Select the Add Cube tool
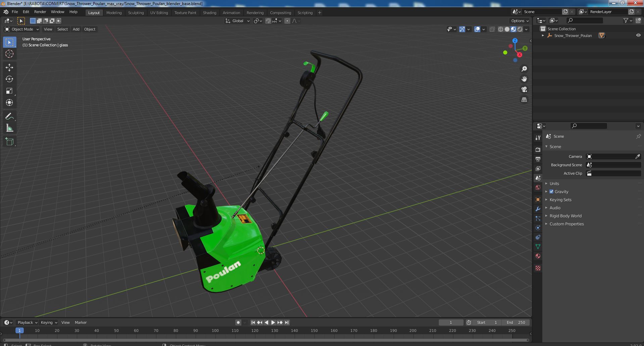This screenshot has height=346, width=644. [x=9, y=142]
